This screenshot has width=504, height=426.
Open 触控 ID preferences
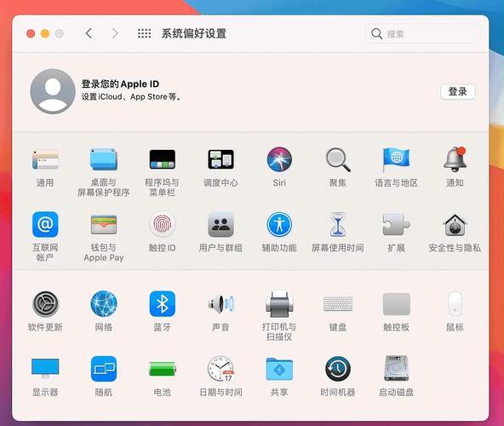click(x=163, y=224)
